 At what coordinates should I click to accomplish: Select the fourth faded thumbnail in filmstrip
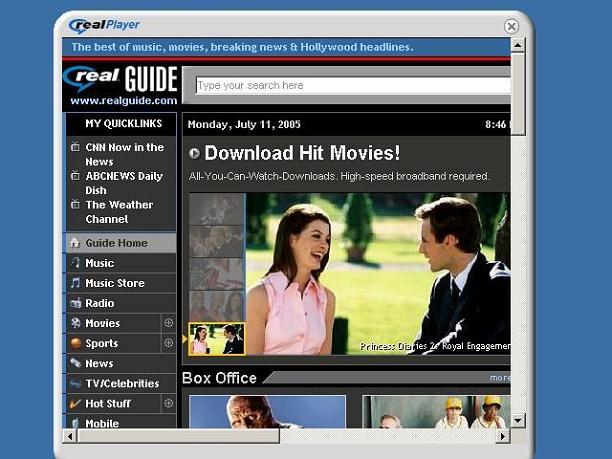(217, 306)
